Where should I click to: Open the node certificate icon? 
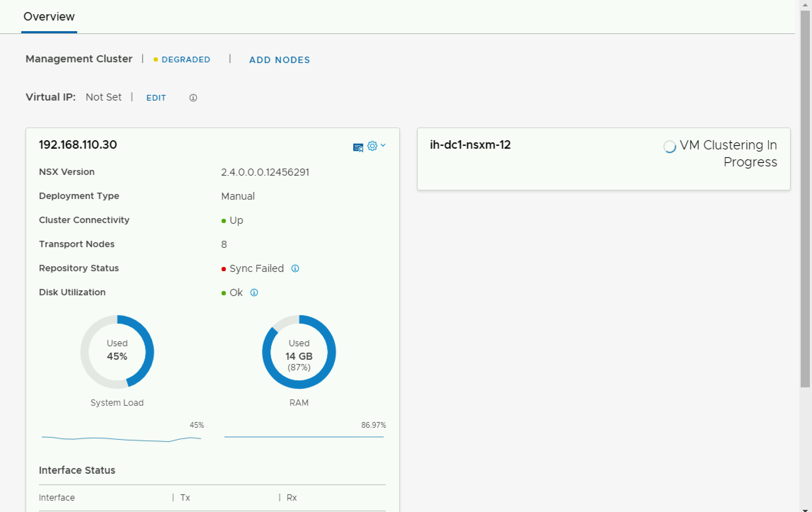358,147
